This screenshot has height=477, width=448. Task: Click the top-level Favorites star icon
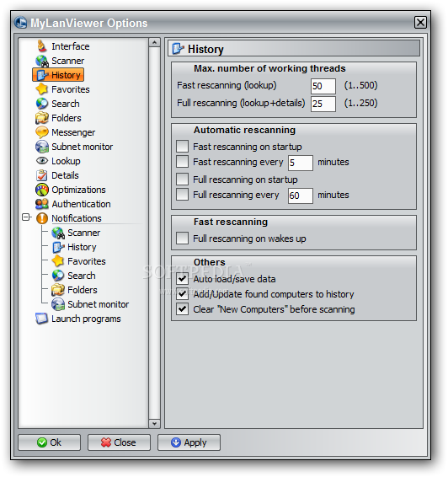(x=42, y=89)
